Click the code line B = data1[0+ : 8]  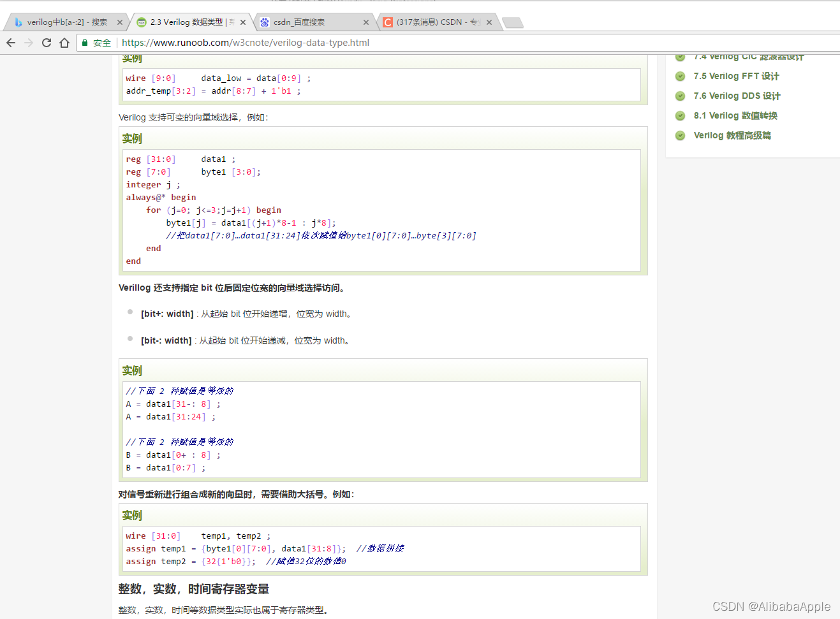click(173, 455)
